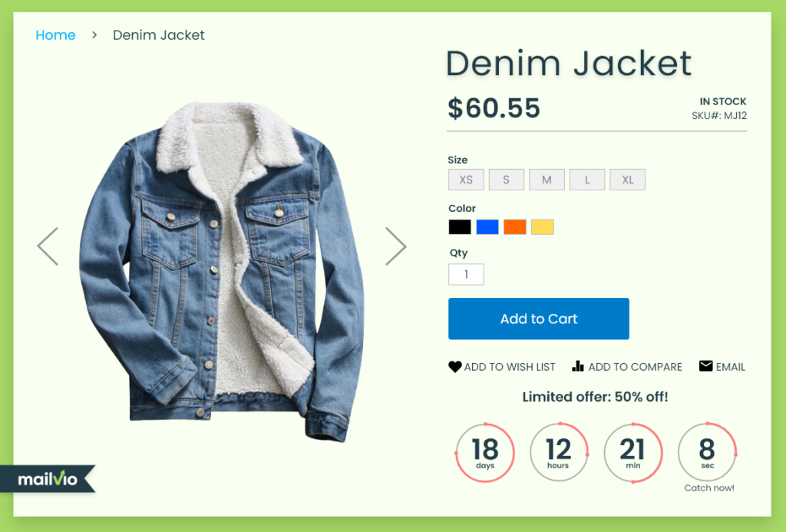This screenshot has height=532, width=786.
Task: Click the Add to Cart button
Action: pyautogui.click(x=538, y=319)
